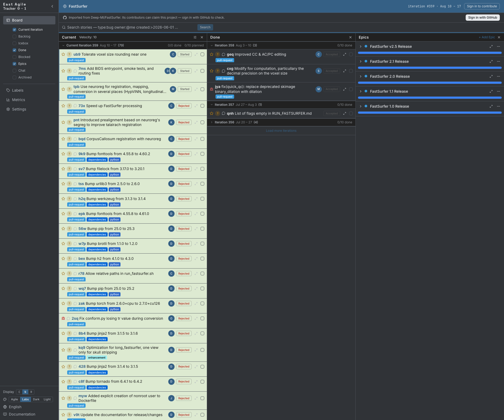The height and width of the screenshot is (420, 504).
Task: Star the ub9 story
Action: tap(63, 54)
